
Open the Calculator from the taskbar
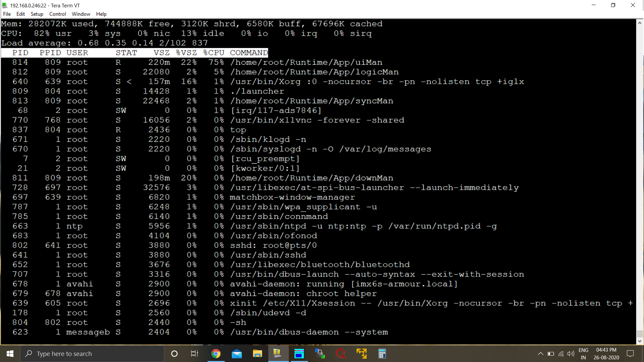point(382,354)
